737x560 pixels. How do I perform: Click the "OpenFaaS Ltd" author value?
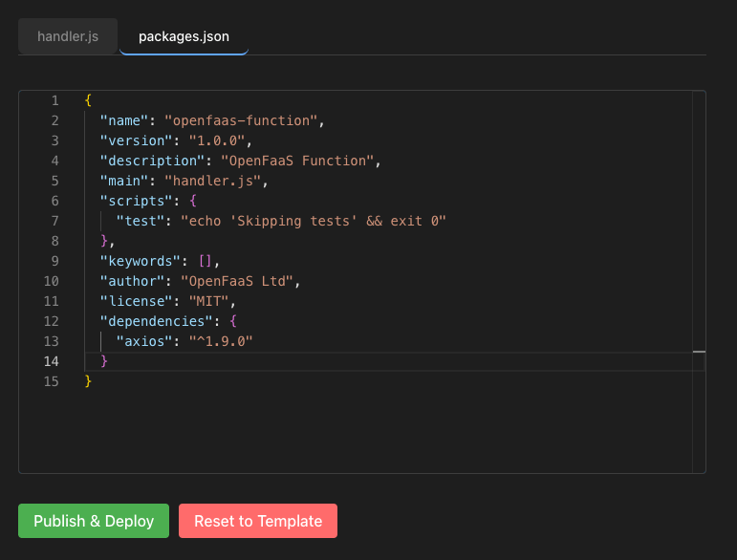click(x=237, y=281)
